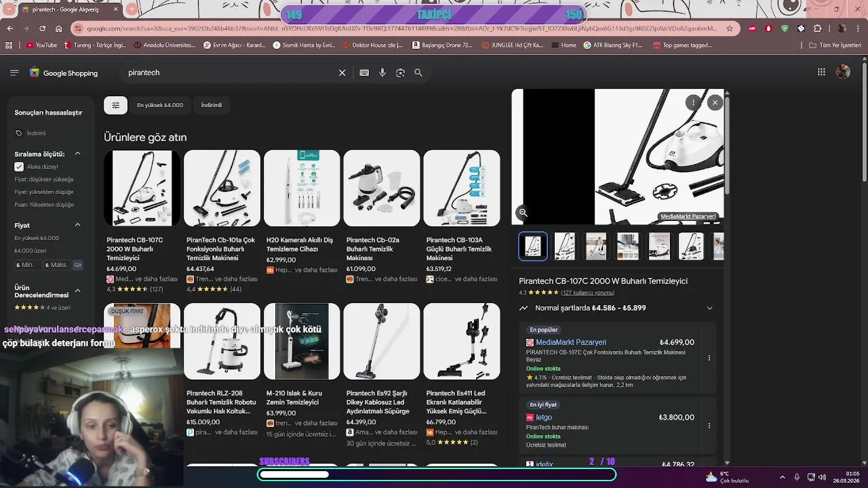This screenshot has height=488, width=868.
Task: Open H20 Kameralı Akıllı Diş product image
Action: (x=302, y=188)
